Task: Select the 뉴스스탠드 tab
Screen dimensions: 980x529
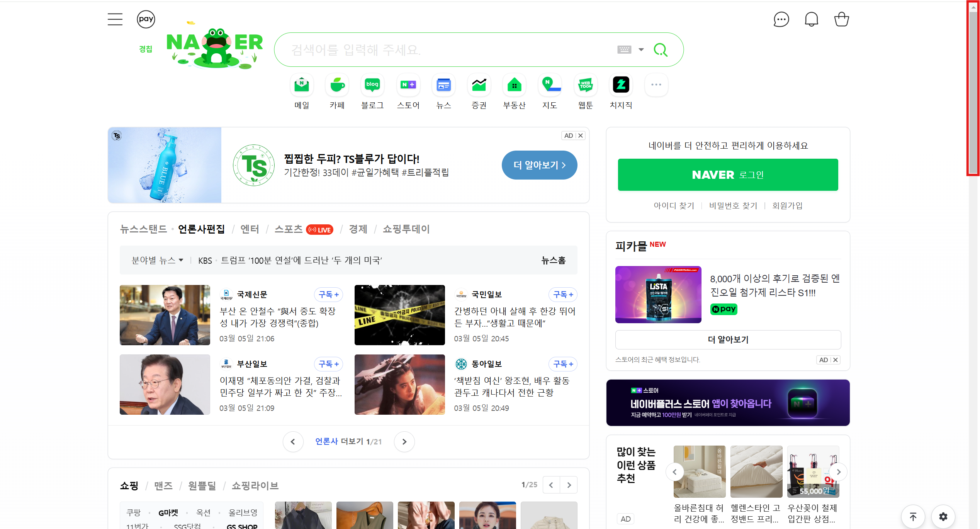Action: click(143, 229)
